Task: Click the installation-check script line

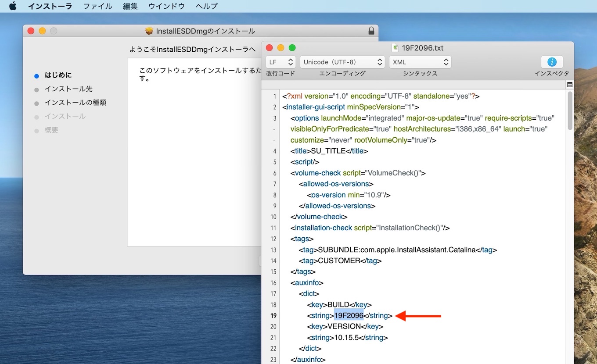Action: (x=370, y=228)
